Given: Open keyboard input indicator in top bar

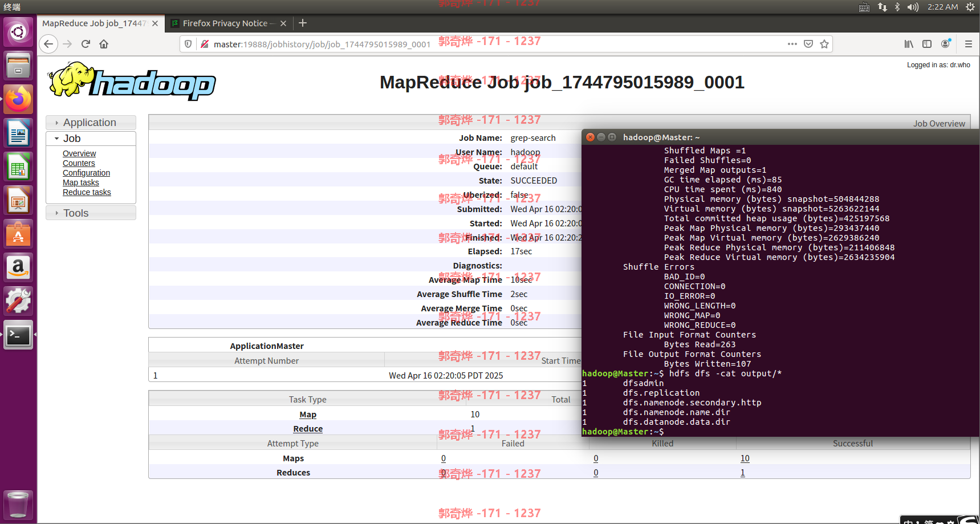Looking at the screenshot, I should pos(864,7).
